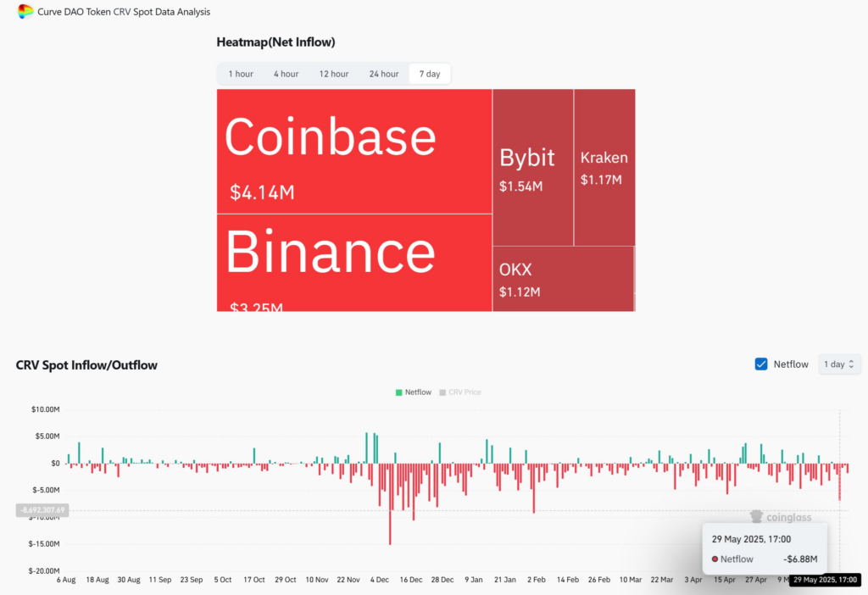Click the CRV Spot Inflow/Outflow heading
This screenshot has height=595, width=868.
86,365
